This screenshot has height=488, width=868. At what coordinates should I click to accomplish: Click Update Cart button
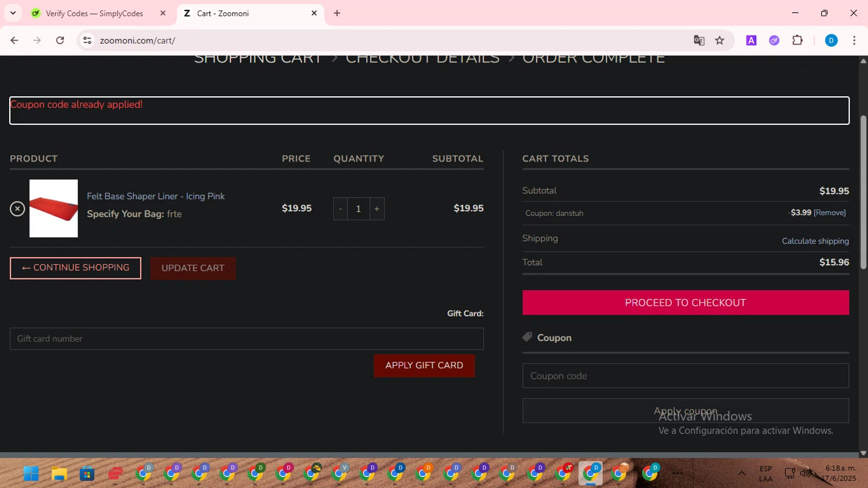click(x=193, y=268)
